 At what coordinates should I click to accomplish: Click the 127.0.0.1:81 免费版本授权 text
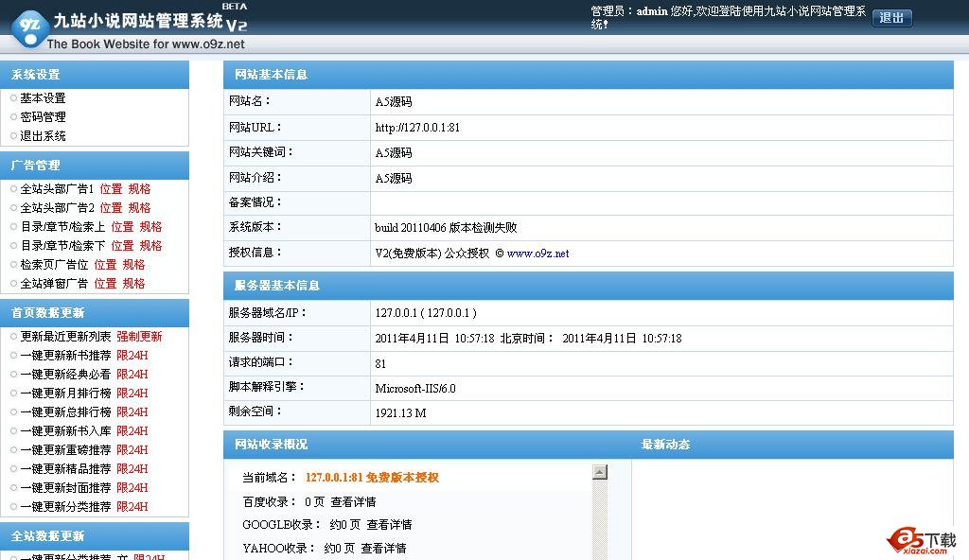[x=372, y=478]
